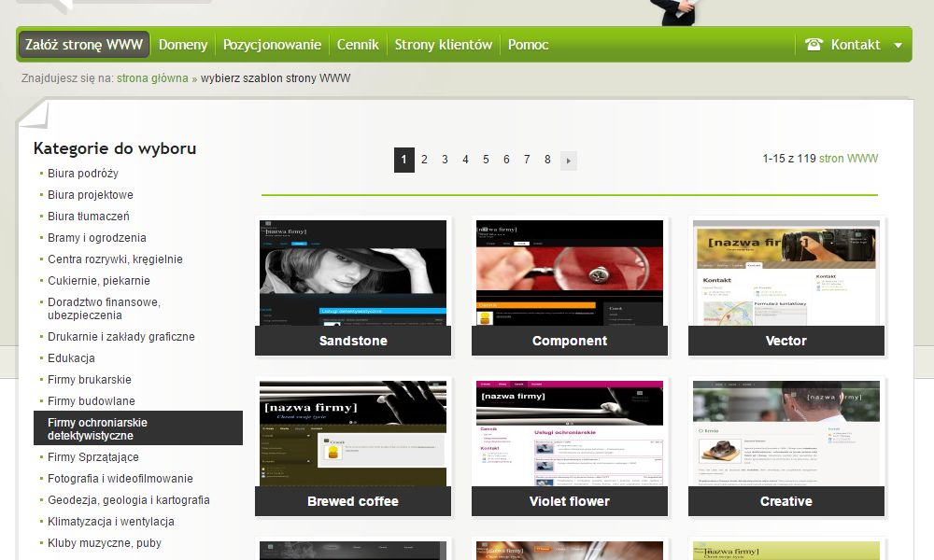Open the Component template thumbnail
The height and width of the screenshot is (560, 934).
pyautogui.click(x=570, y=273)
